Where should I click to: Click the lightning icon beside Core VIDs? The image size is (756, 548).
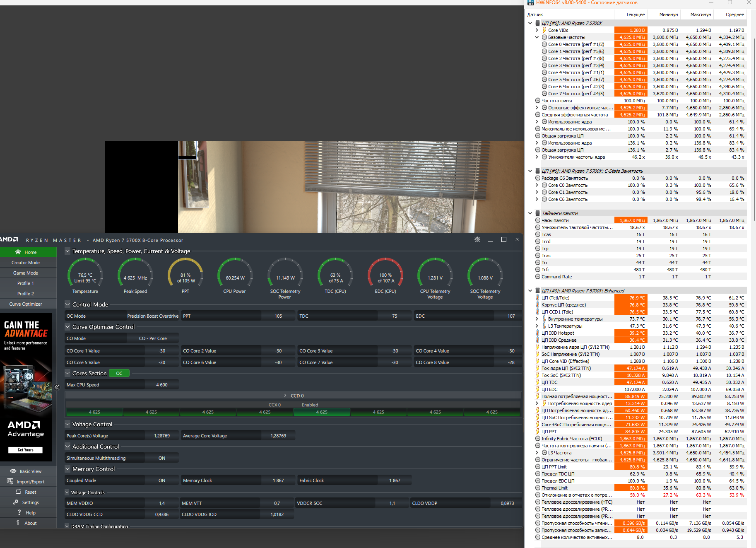click(x=544, y=30)
